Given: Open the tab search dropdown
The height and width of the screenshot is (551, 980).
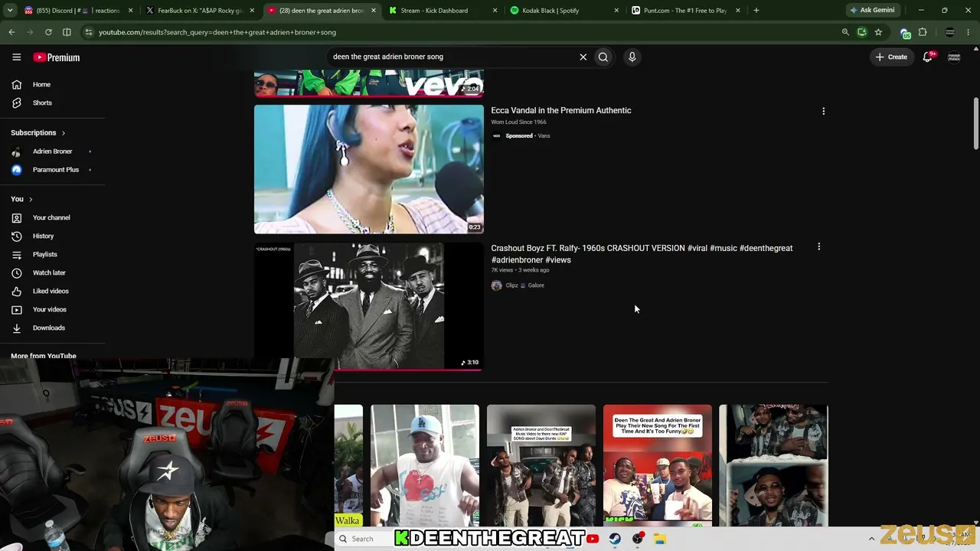Looking at the screenshot, I should coord(9,11).
